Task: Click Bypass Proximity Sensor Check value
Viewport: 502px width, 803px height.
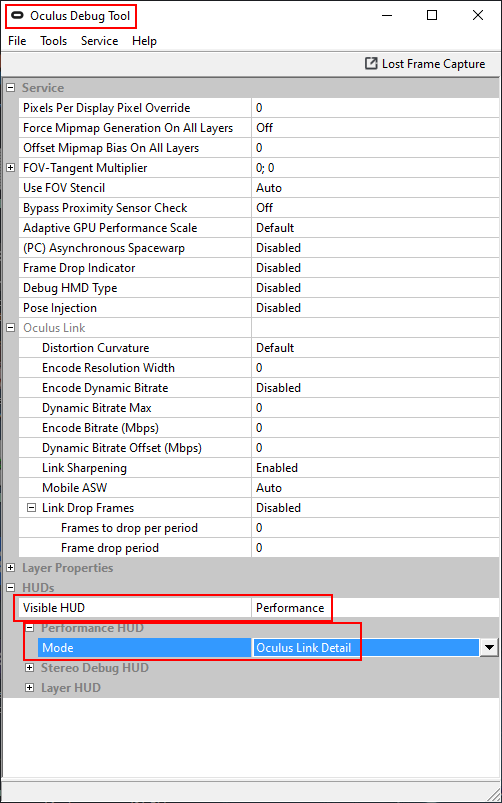Action: click(x=375, y=207)
